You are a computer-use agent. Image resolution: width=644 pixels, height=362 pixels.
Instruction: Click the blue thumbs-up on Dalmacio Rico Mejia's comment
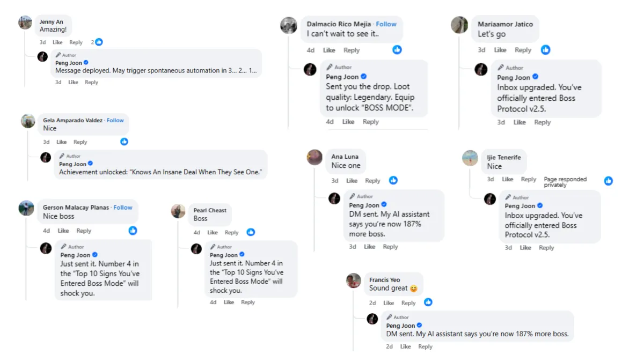coord(397,49)
